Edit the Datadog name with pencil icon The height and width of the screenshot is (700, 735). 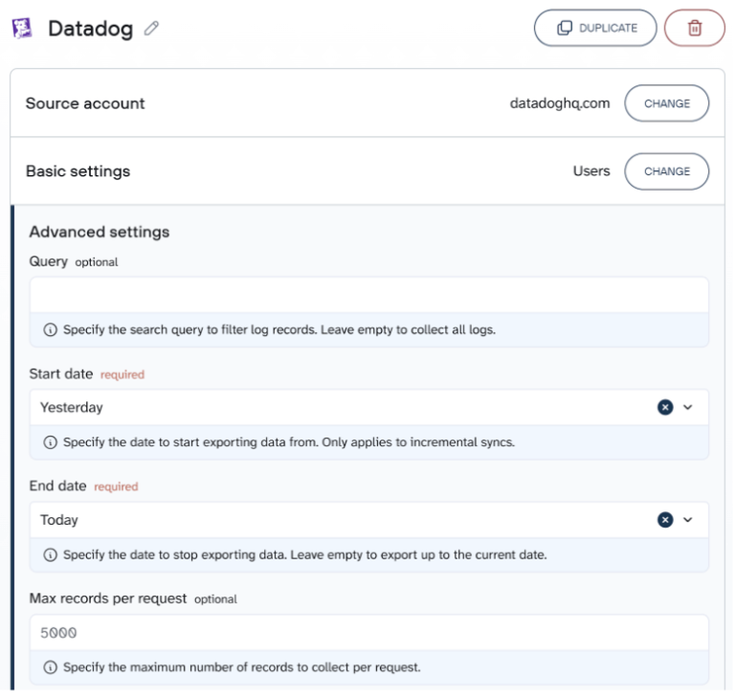(x=151, y=29)
